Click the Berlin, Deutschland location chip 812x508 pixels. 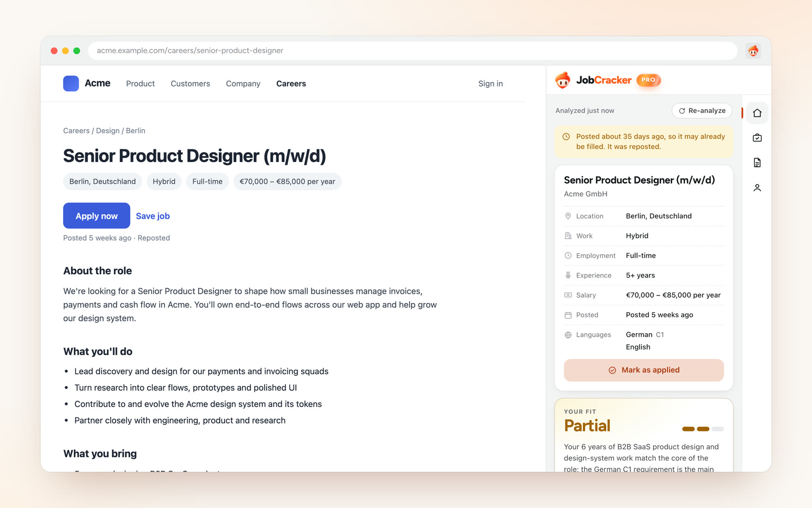coord(102,181)
